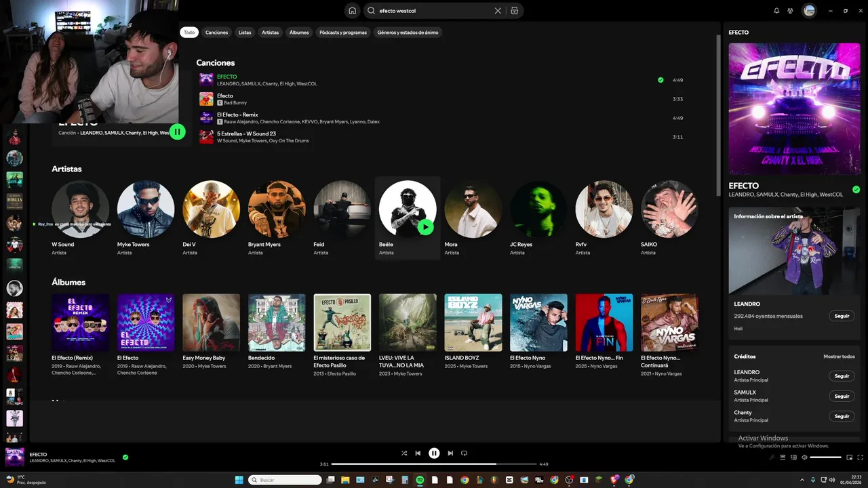Open the user profile avatar
This screenshot has width=868, height=488.
pos(809,11)
